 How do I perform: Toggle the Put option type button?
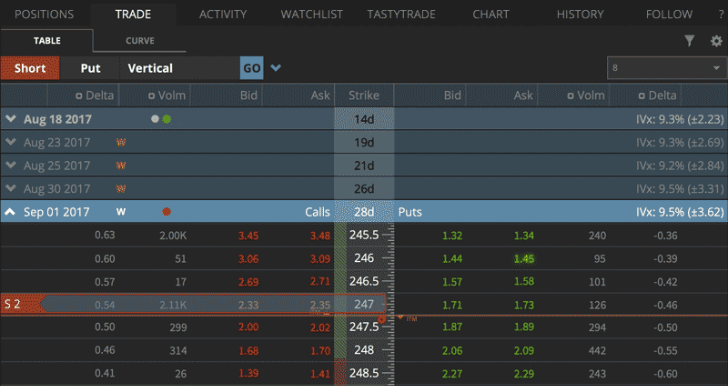pos(90,68)
